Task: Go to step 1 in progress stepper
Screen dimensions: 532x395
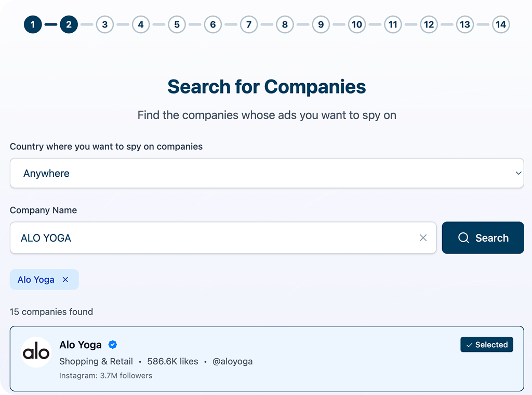Action: 33,24
